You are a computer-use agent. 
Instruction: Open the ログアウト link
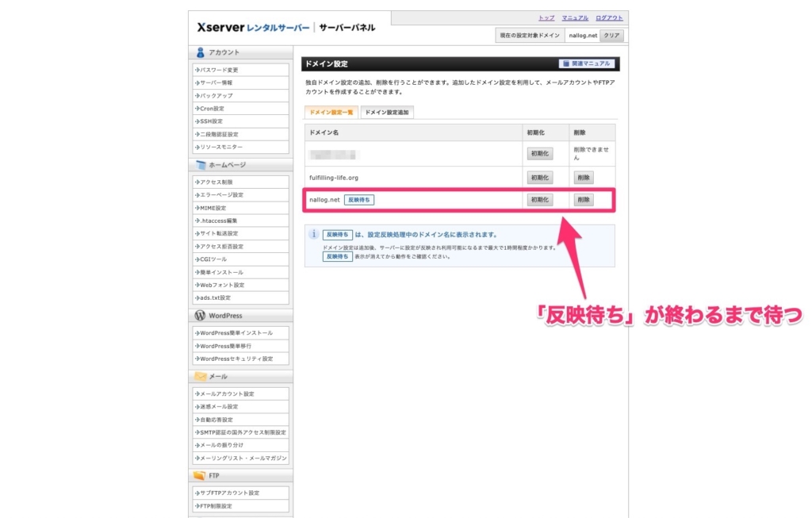click(x=609, y=17)
